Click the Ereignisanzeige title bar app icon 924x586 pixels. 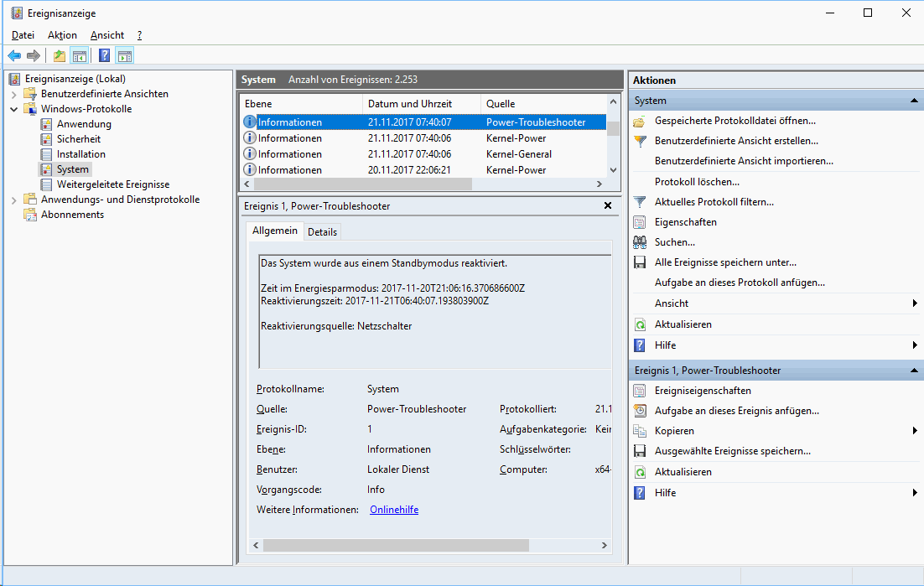pyautogui.click(x=17, y=13)
